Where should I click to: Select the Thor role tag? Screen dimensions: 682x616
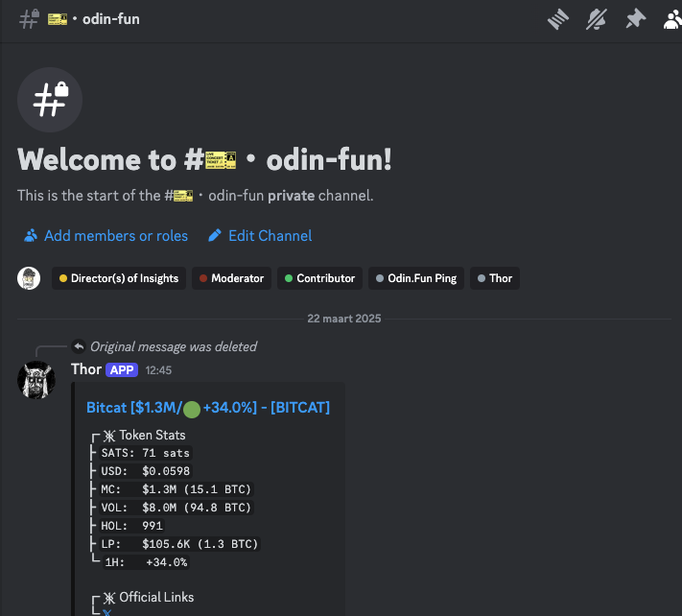495,278
